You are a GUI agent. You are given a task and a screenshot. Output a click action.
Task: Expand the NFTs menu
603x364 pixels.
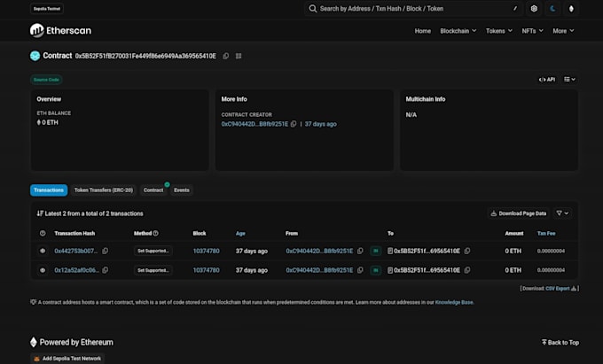coord(532,31)
